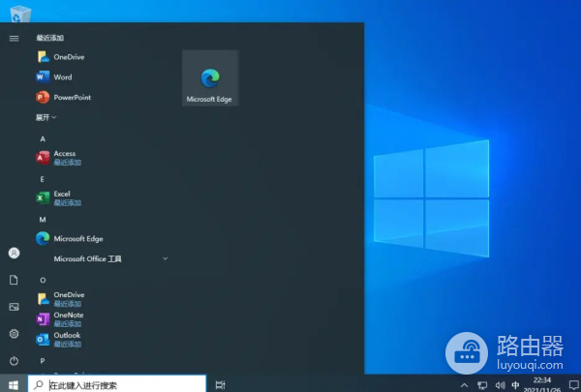Screen dimensions: 581x392
Task: Click the taskbar search box
Action: [x=117, y=384]
